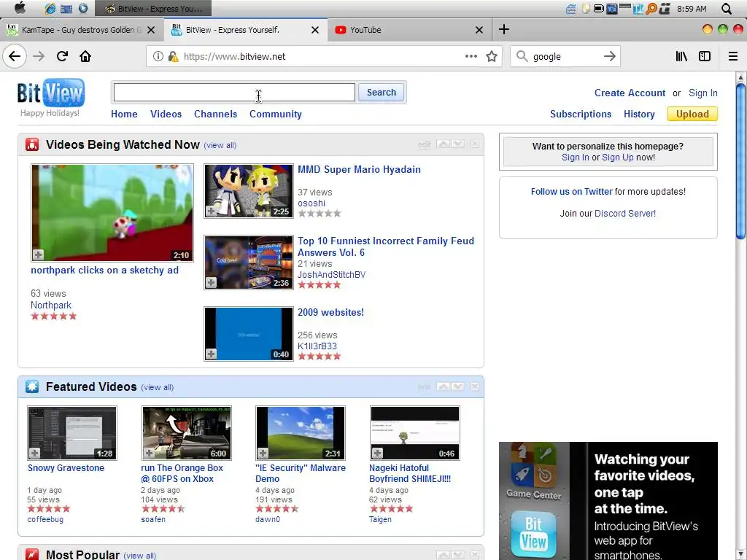This screenshot has height=560, width=747.
Task: Open IE Security Malware Demo thumbnail
Action: [301, 433]
